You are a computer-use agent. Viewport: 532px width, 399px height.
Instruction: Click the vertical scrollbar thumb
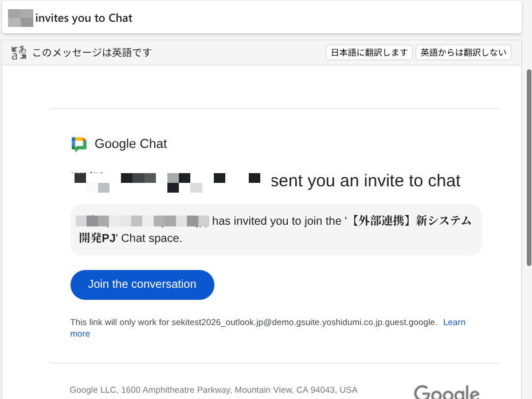529,167
